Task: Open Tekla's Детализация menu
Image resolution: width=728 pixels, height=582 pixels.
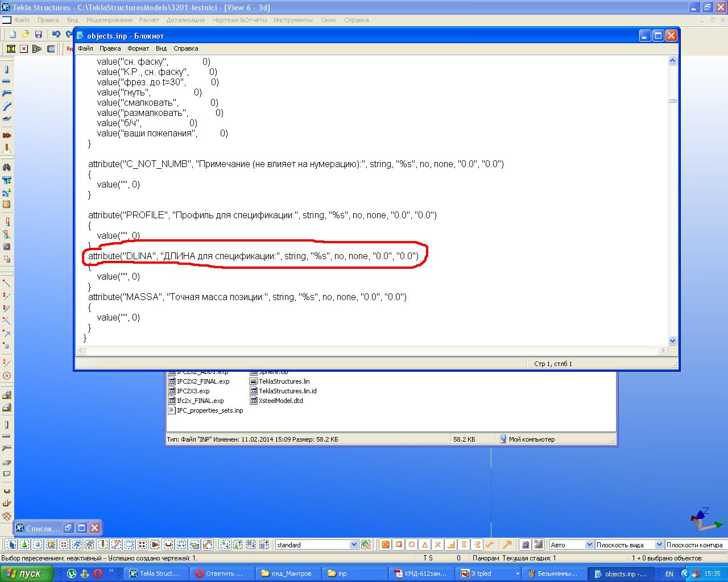Action: tap(185, 20)
